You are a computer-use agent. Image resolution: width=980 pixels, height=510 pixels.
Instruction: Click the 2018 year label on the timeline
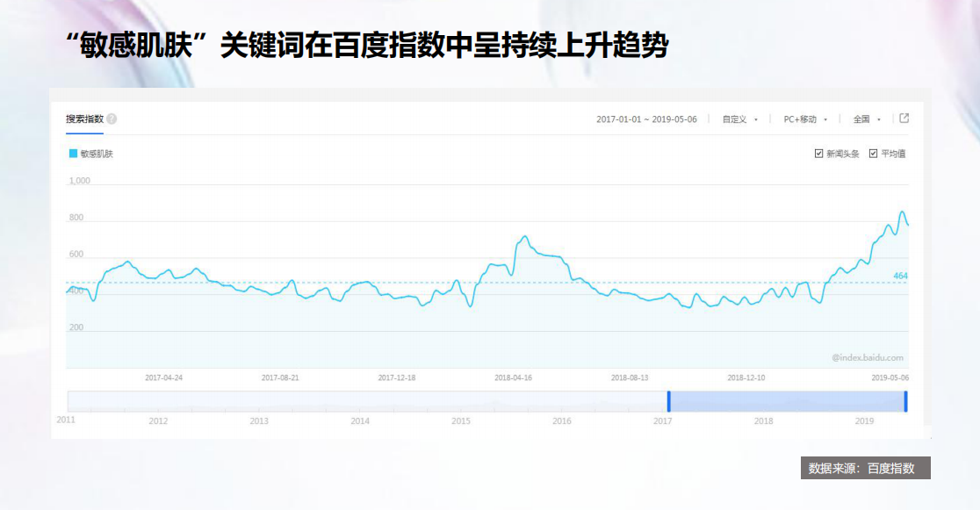[764, 421]
